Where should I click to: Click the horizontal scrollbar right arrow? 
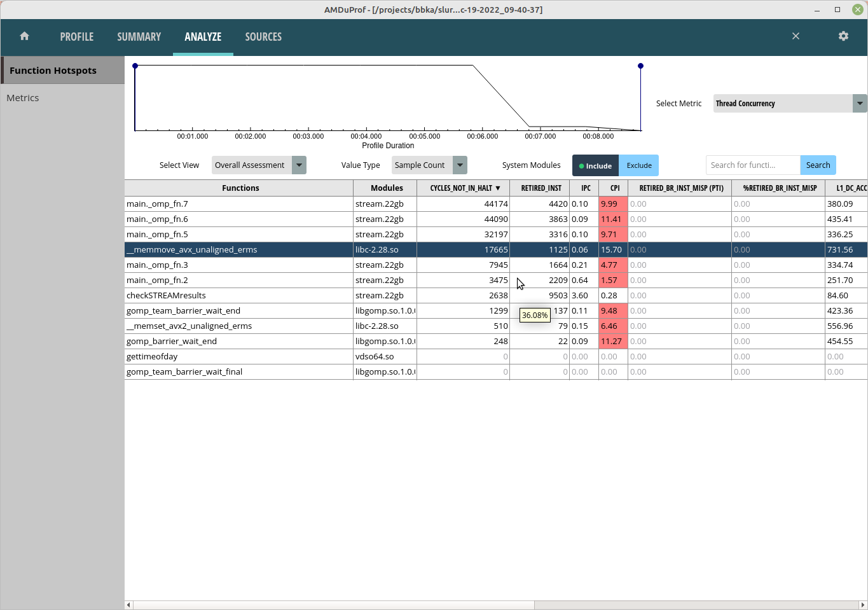pyautogui.click(x=863, y=605)
